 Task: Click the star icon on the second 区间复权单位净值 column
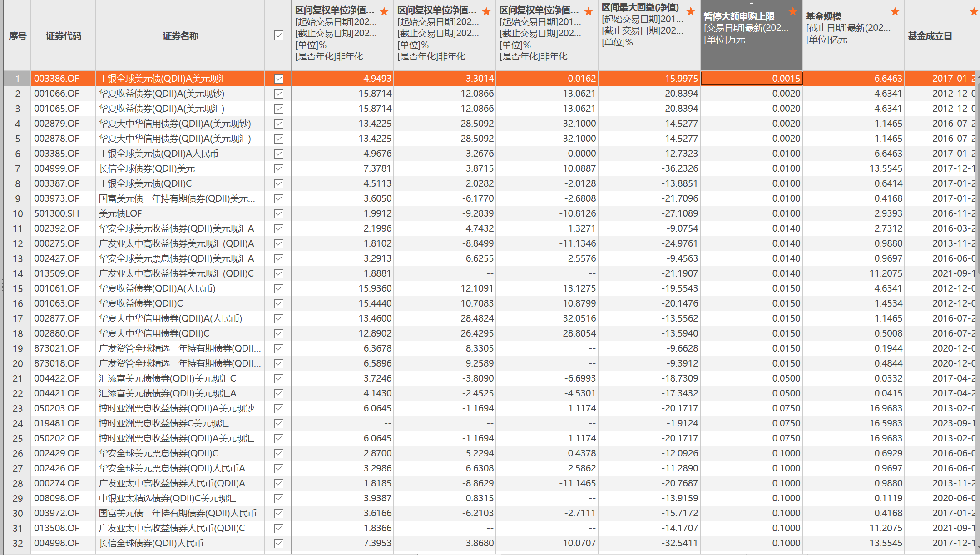[x=486, y=11]
